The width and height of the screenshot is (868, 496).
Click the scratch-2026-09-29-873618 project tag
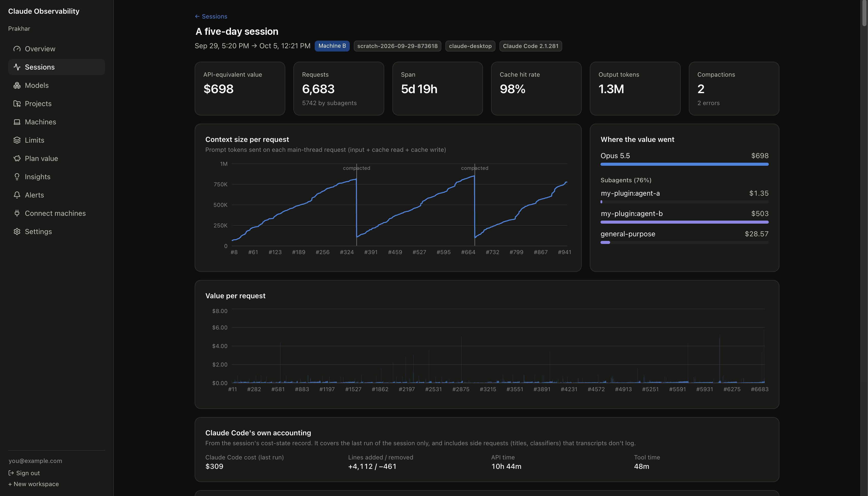point(397,46)
